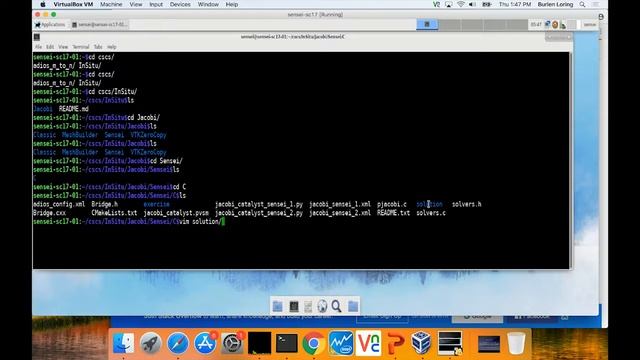Open the terminal Edit menu
Image resolution: width=640 pixels, height=360 pixels.
point(50,47)
